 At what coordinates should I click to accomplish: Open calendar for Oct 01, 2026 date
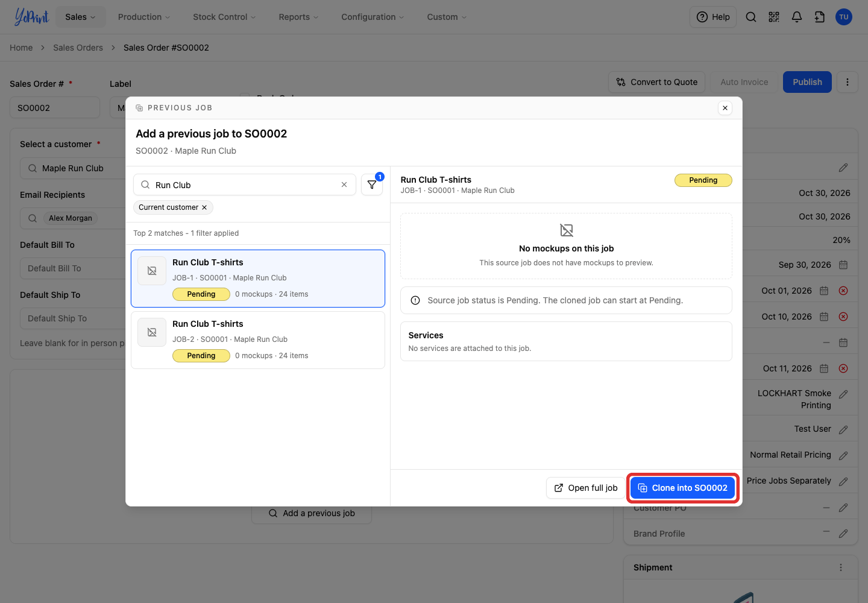pos(824,291)
